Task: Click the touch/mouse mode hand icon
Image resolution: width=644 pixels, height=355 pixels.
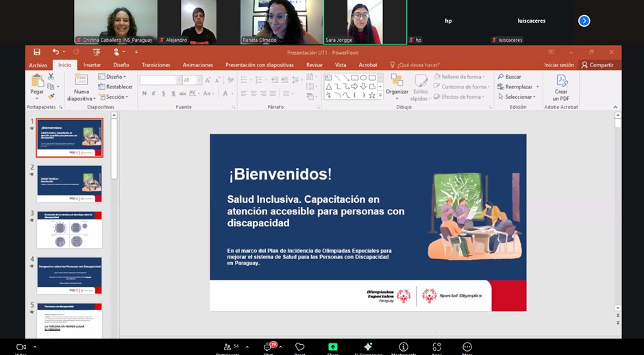Action: 116,52
